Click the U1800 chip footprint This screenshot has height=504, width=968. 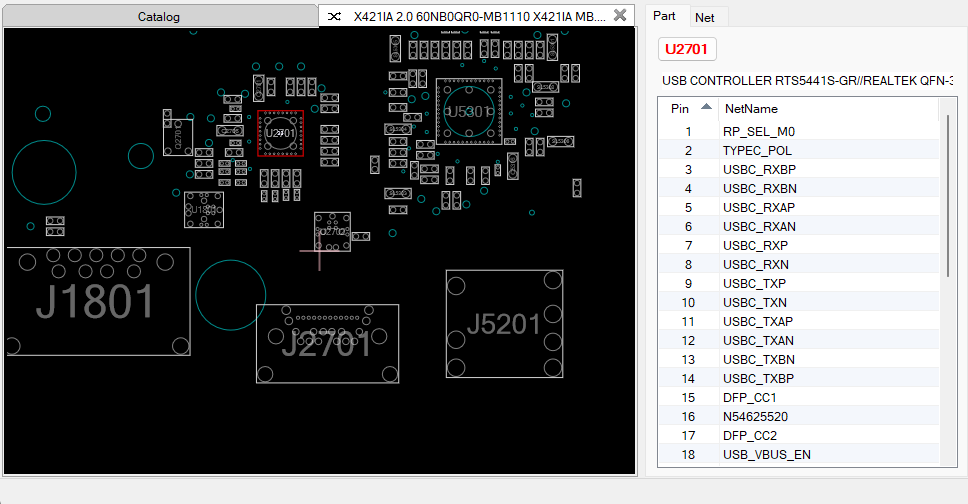click(204, 209)
